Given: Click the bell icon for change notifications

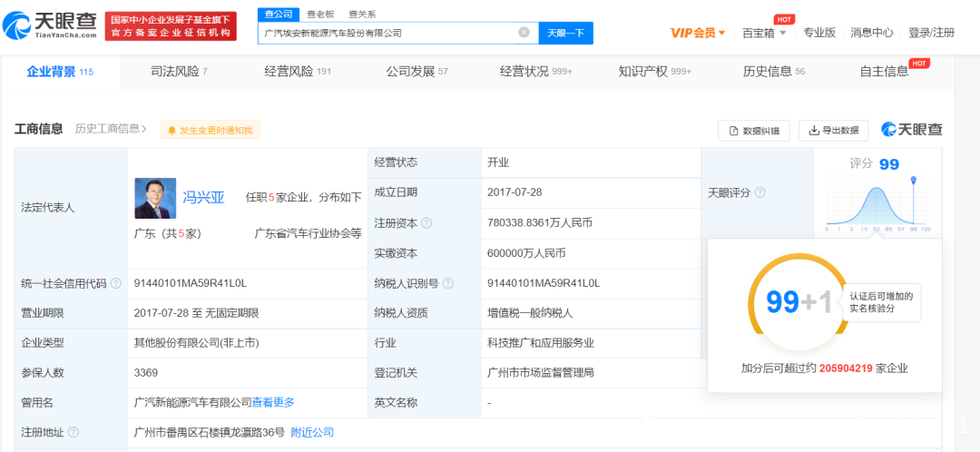Looking at the screenshot, I should click(x=171, y=130).
